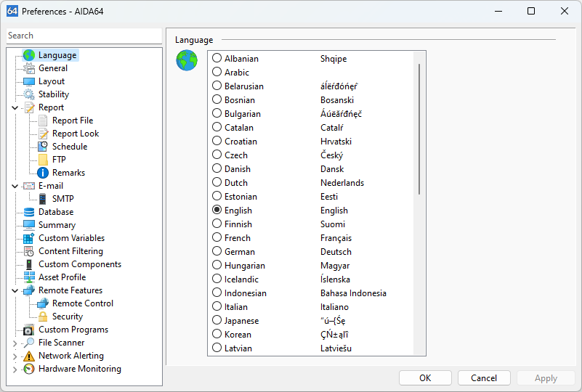Collapse the Remote Features tree node

point(15,291)
